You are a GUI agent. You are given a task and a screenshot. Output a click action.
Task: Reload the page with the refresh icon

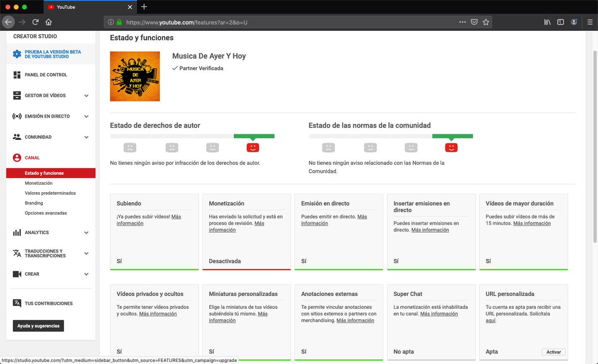coord(35,22)
